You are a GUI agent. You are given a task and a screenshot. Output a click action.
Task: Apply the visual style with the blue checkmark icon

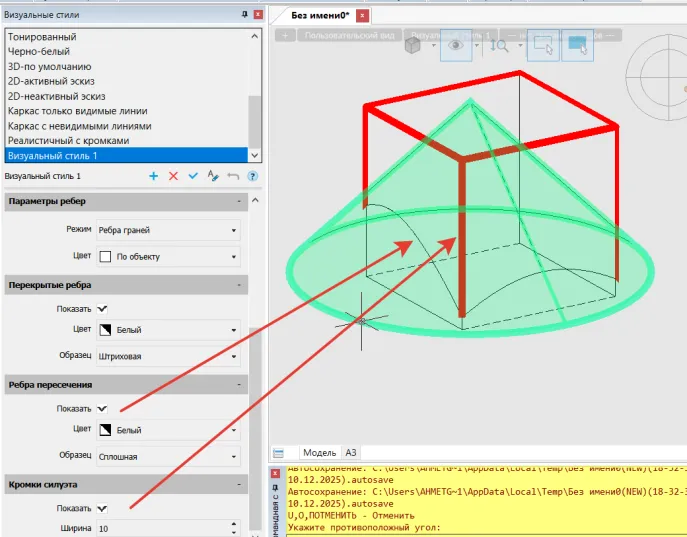(x=193, y=176)
